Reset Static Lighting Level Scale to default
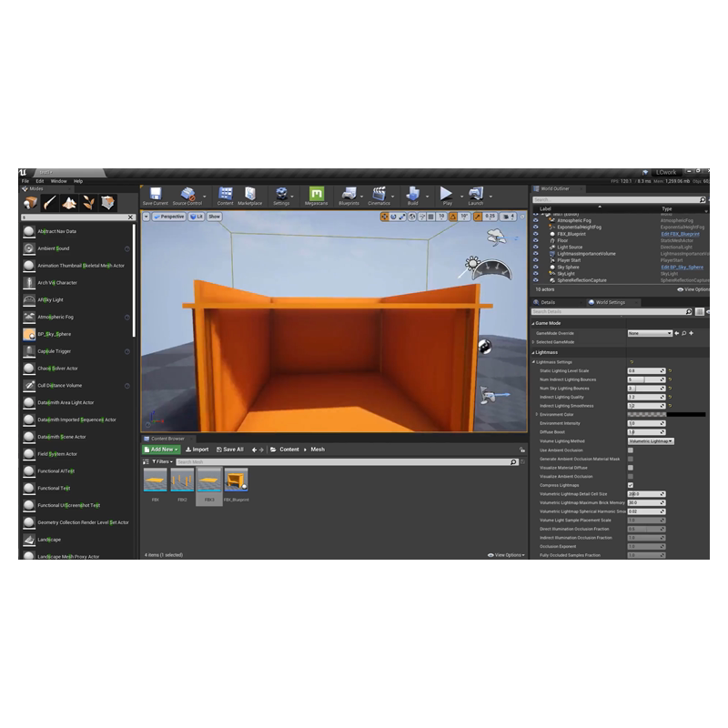 click(x=670, y=371)
